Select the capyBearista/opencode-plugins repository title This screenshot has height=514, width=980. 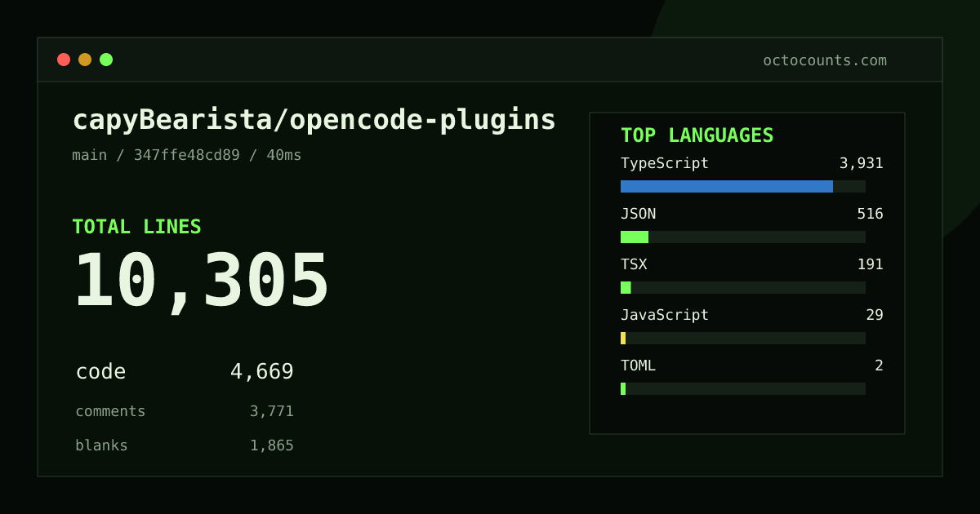pos(314,120)
